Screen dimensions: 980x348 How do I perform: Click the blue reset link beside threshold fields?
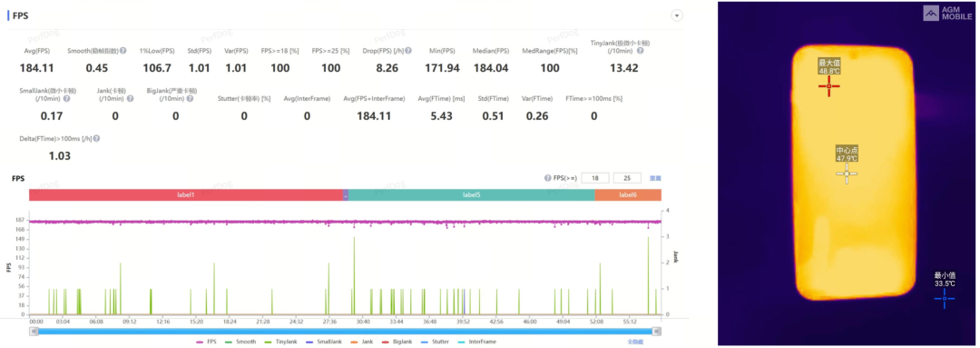pyautogui.click(x=656, y=178)
